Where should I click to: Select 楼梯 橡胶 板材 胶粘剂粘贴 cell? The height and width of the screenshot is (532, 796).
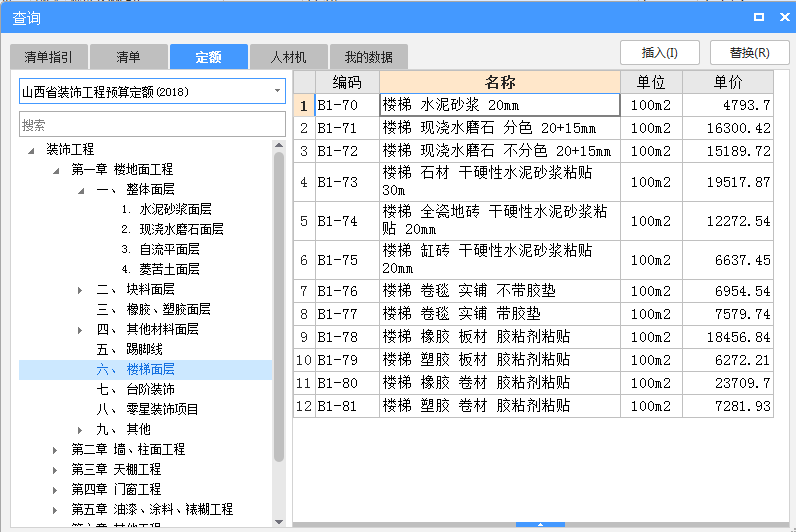(x=500, y=337)
